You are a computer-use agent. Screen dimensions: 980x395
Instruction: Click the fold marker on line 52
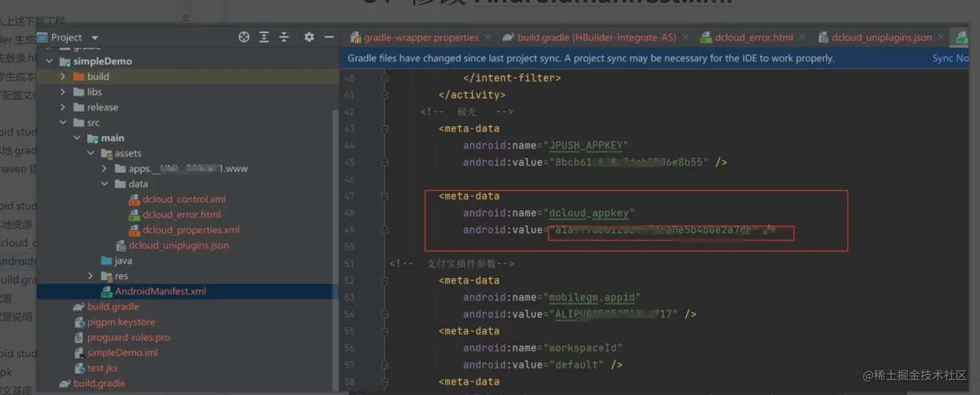[x=384, y=280]
